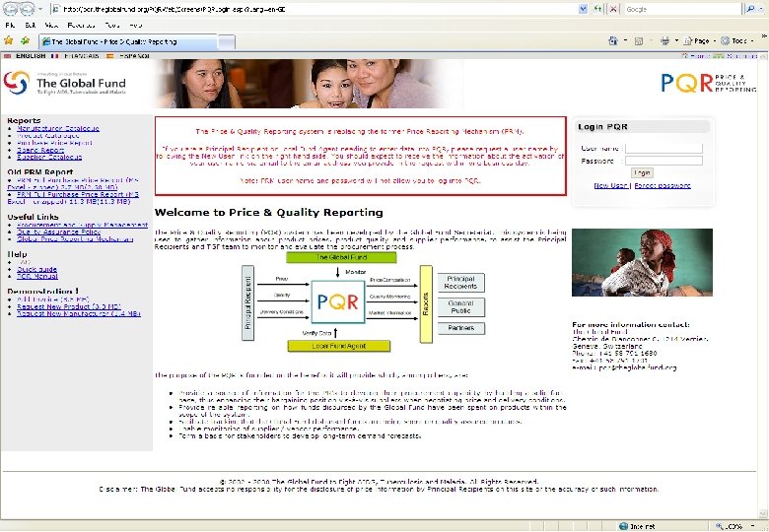Open the Help menu

coord(136,25)
